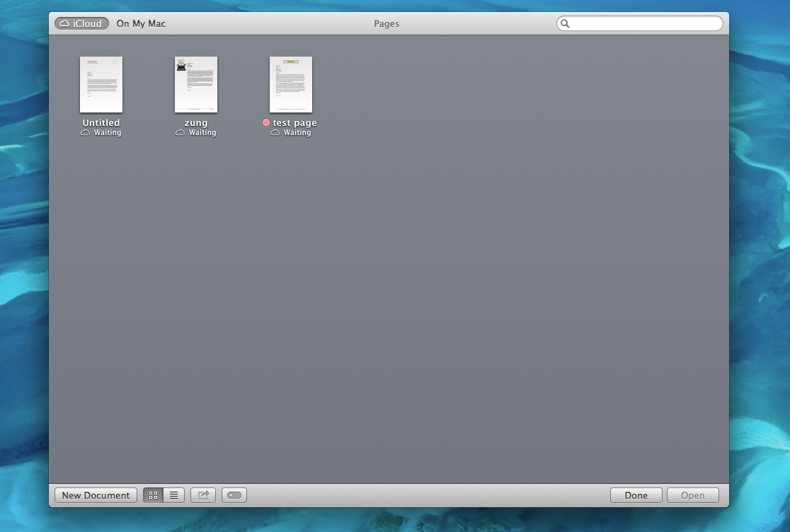The height and width of the screenshot is (532, 790).
Task: Click cloud waiting icon under zung
Action: pyautogui.click(x=181, y=132)
